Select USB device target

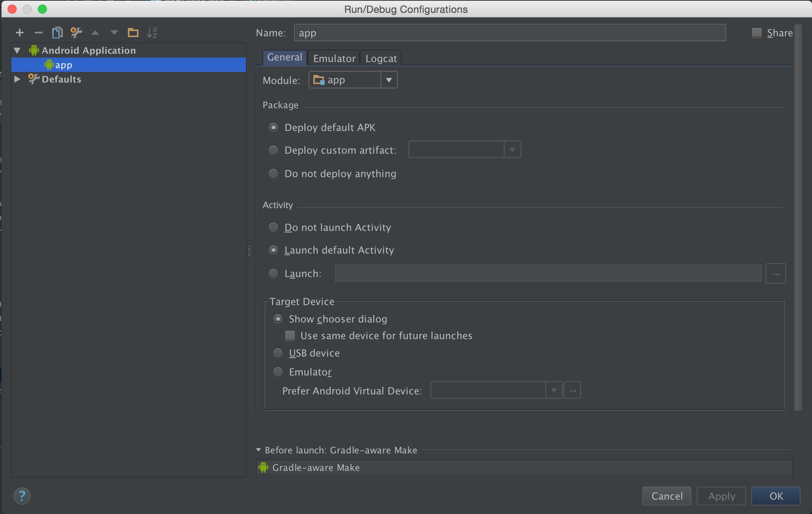278,353
